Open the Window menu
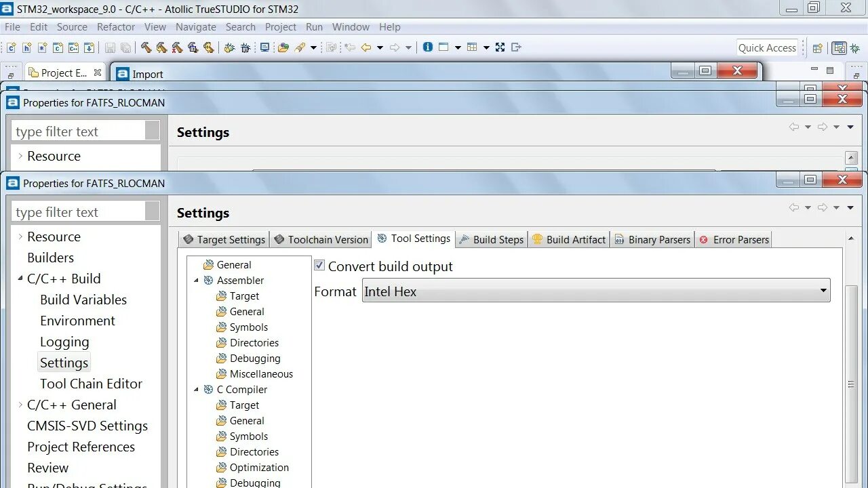The height and width of the screenshot is (488, 868). point(351,27)
